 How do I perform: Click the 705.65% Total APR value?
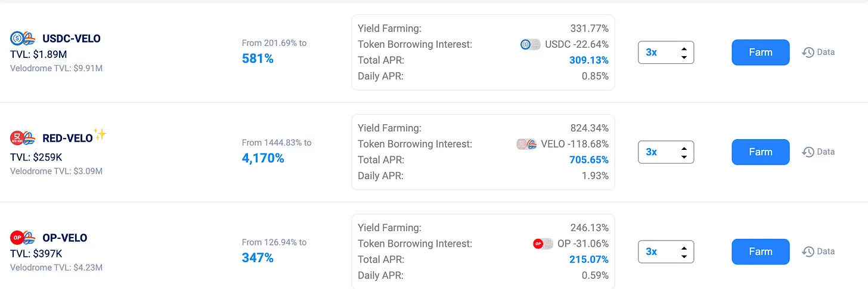pyautogui.click(x=587, y=160)
